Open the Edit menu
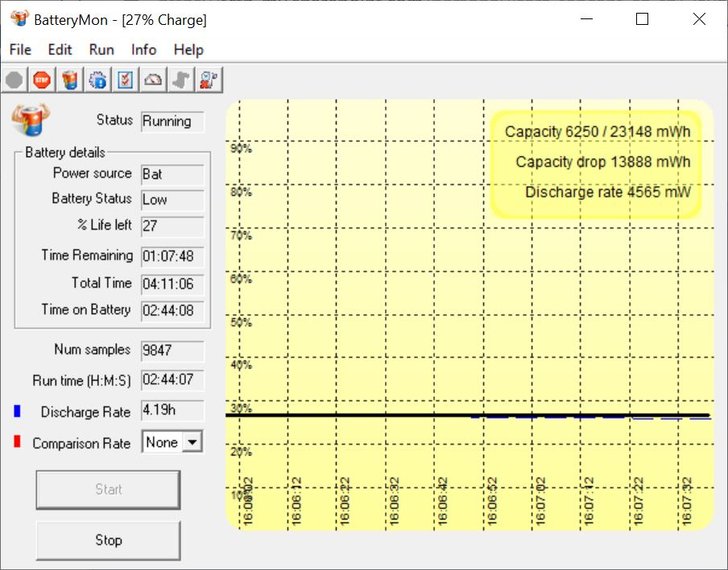This screenshot has width=728, height=570. (60, 49)
